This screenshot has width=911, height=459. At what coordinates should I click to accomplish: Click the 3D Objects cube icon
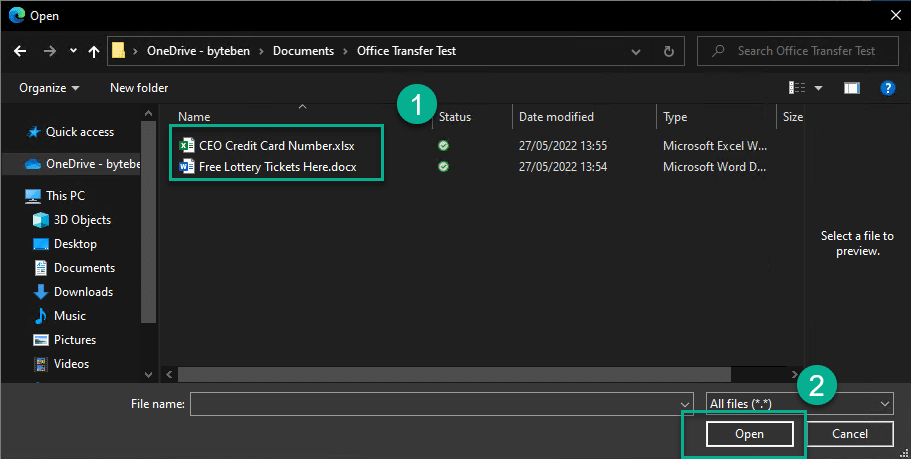[x=41, y=220]
